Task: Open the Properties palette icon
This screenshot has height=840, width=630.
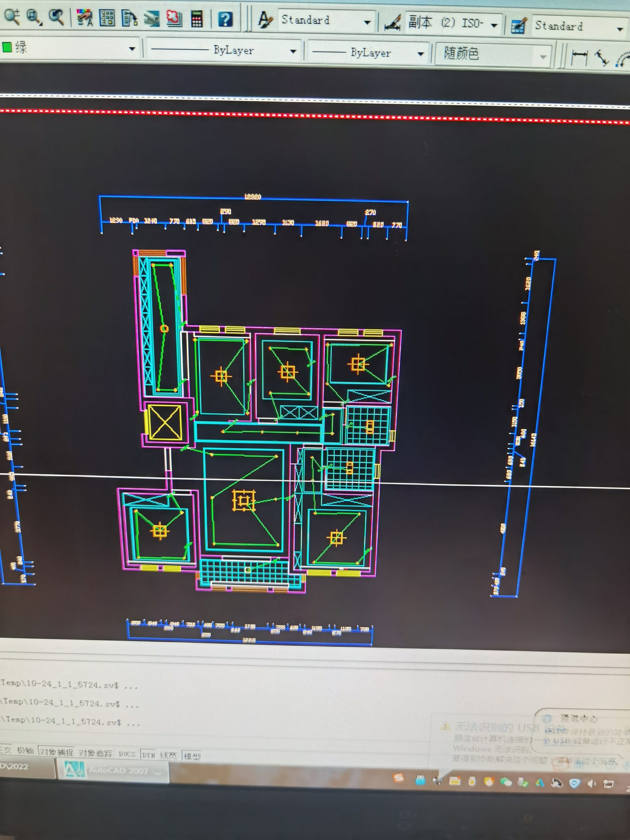Action: [x=84, y=17]
